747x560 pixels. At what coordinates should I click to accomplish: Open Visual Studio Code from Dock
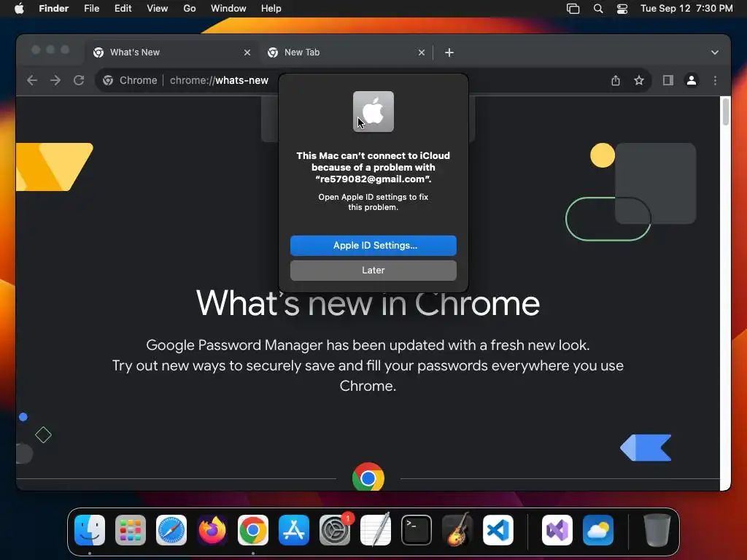coord(498,530)
